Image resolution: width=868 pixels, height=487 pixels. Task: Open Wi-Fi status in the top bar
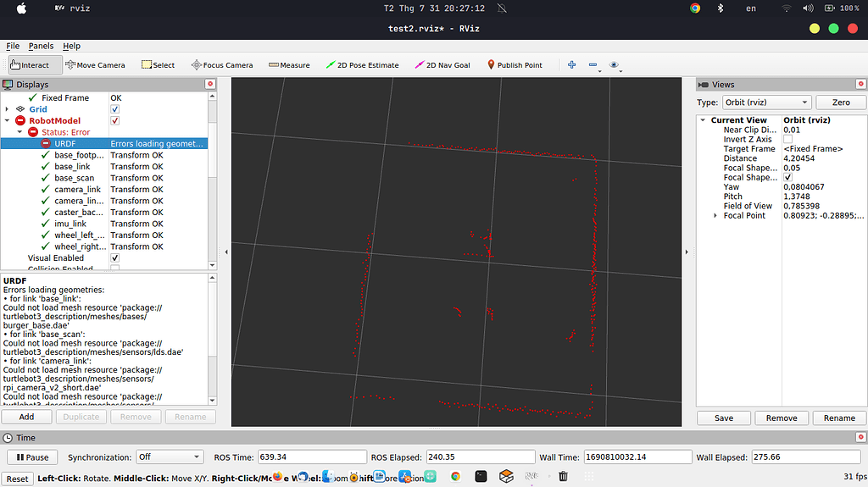786,8
